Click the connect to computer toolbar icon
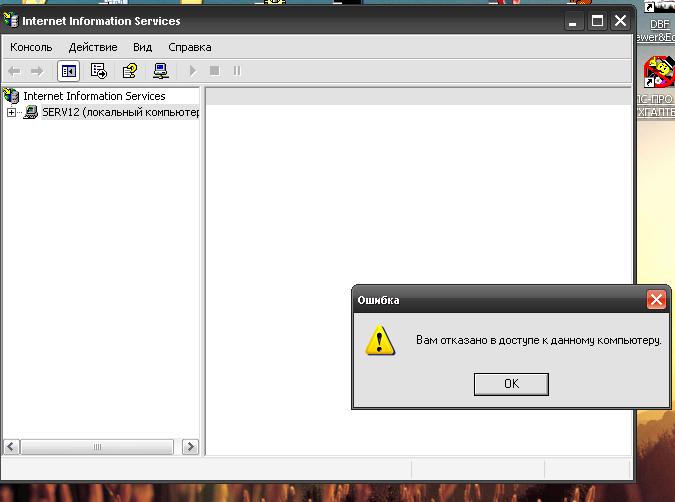This screenshot has width=675, height=502. pos(160,71)
